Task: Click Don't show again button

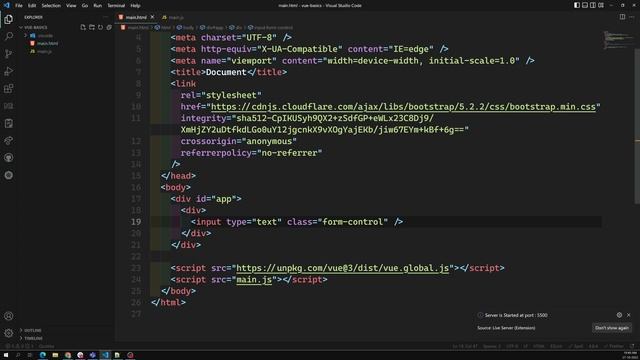Action: tap(611, 328)
